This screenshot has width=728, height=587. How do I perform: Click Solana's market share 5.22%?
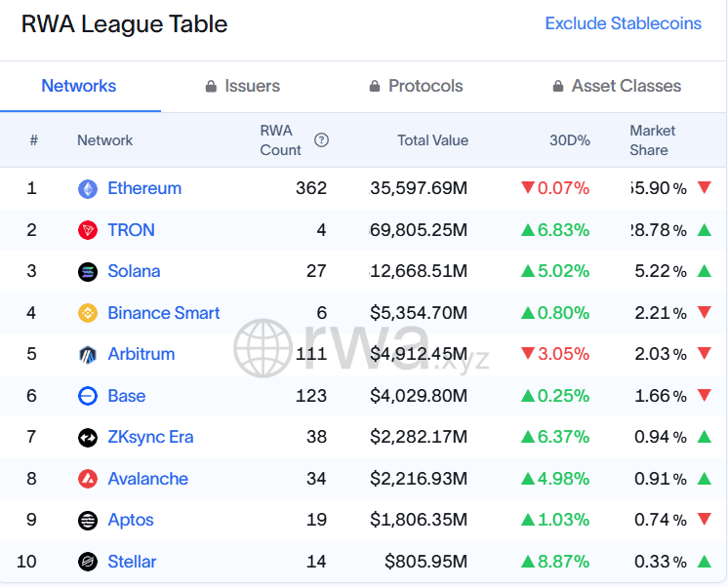(x=661, y=271)
